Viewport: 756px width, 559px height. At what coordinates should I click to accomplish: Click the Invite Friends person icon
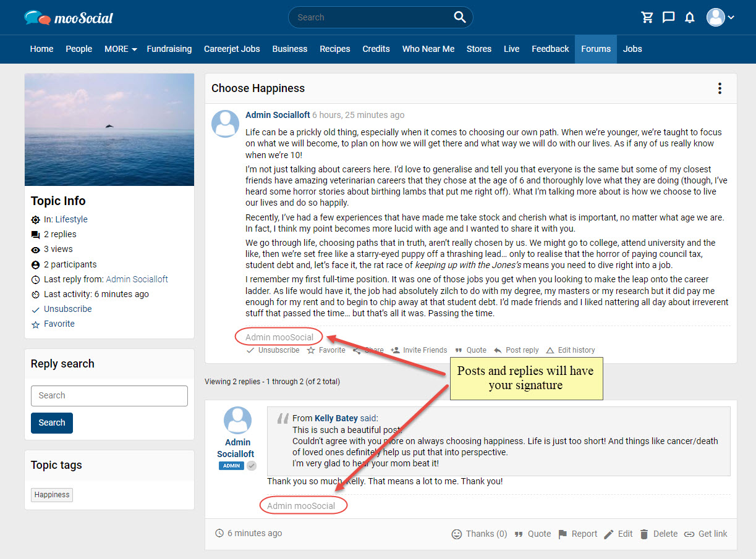point(396,350)
